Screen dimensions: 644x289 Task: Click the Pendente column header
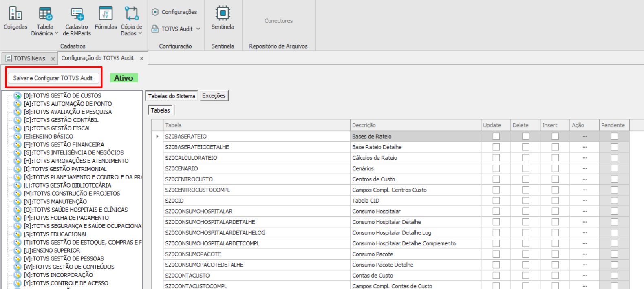pos(614,125)
